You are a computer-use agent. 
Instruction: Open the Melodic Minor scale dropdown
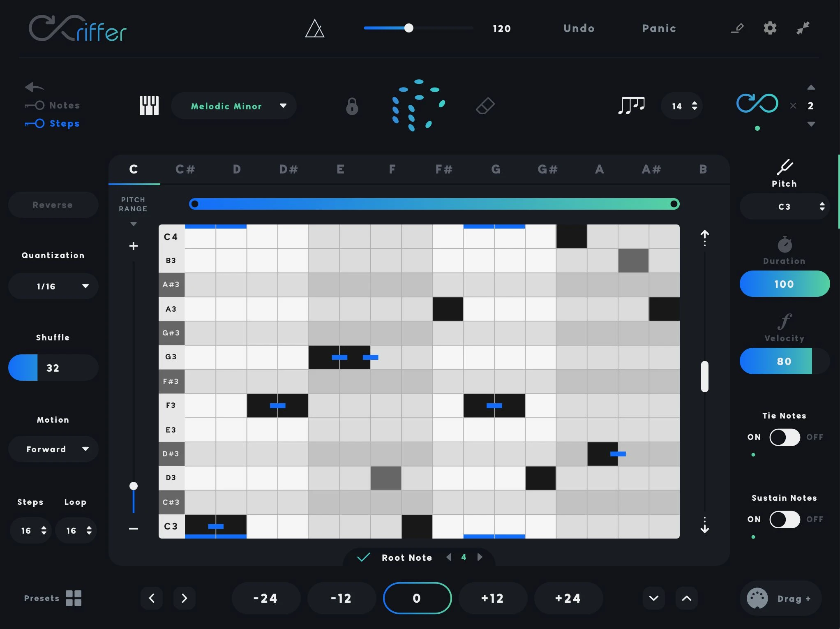tap(233, 106)
